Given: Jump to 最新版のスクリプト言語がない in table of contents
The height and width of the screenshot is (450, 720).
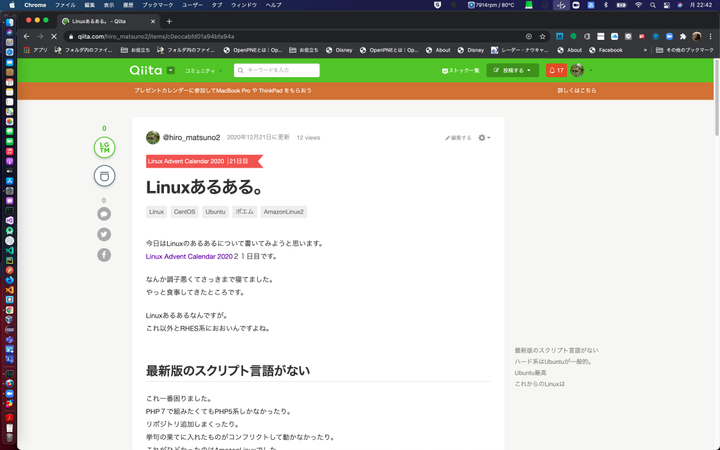Looking at the screenshot, I should click(557, 350).
